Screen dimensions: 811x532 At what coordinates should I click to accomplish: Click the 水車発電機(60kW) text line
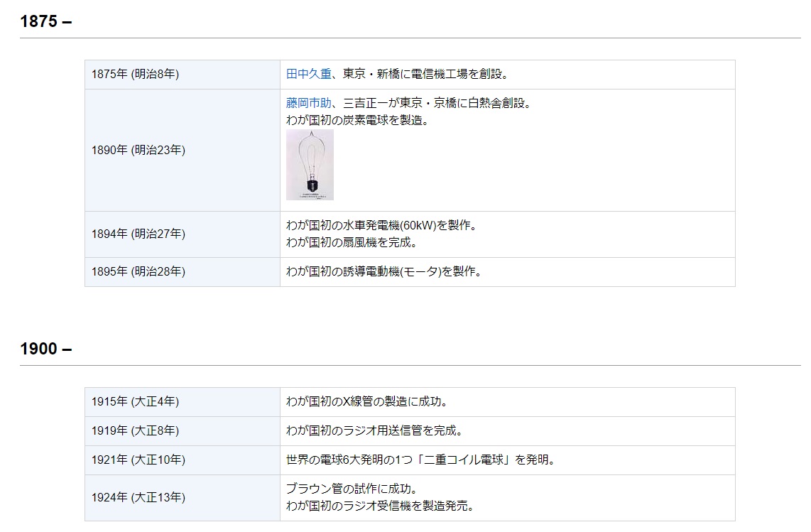click(x=381, y=226)
